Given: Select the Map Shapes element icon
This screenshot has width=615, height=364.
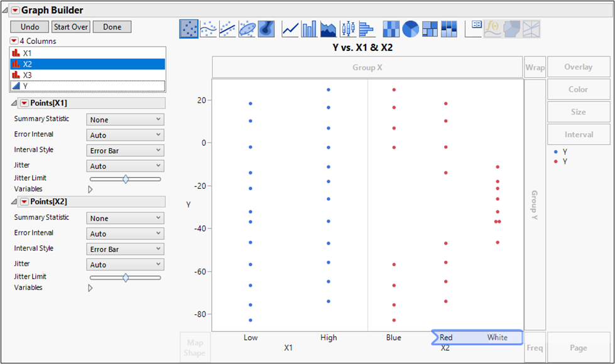Looking at the screenshot, I should 512,29.
